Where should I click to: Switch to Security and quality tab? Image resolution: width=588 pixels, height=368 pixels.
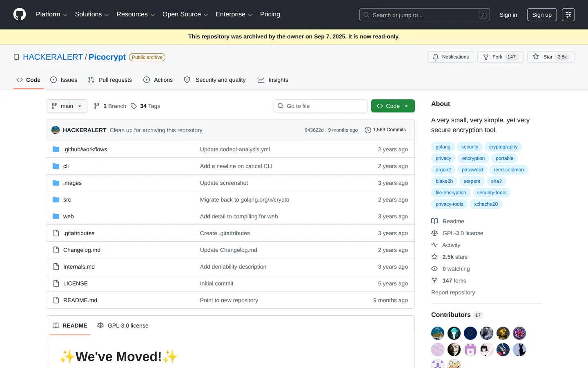tap(215, 80)
